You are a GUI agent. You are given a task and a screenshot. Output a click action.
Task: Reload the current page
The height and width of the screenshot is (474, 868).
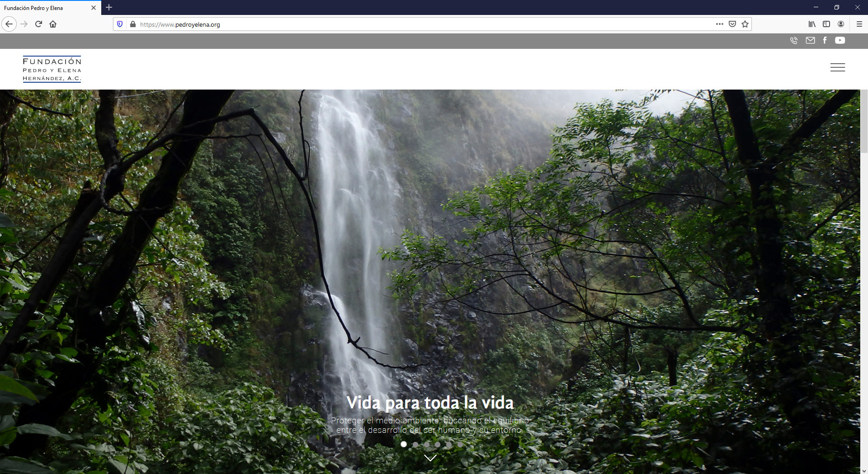click(x=38, y=24)
